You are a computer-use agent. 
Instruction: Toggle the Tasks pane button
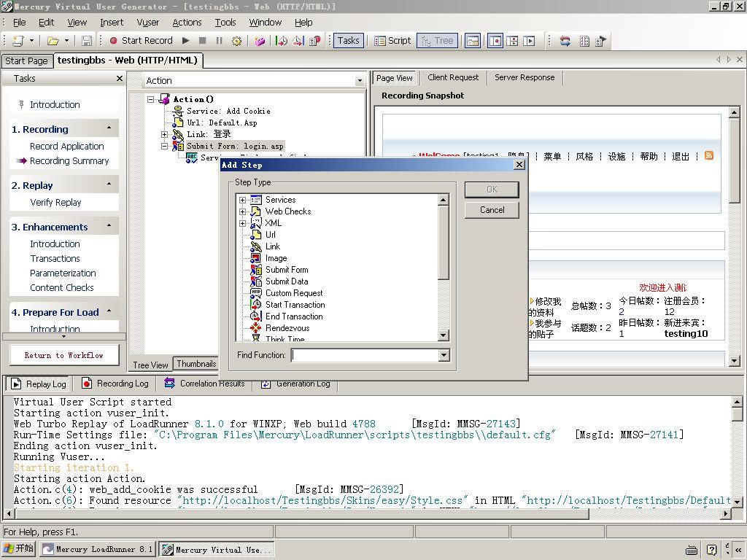point(349,41)
